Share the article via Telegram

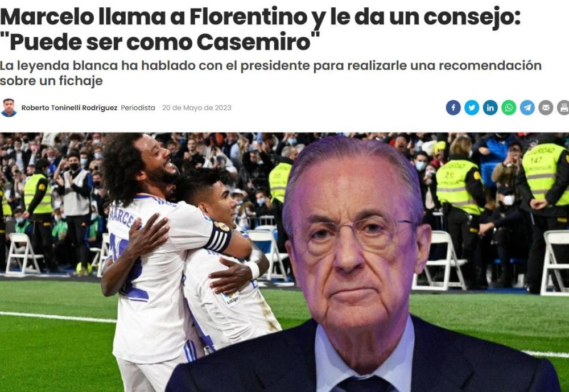tap(527, 108)
